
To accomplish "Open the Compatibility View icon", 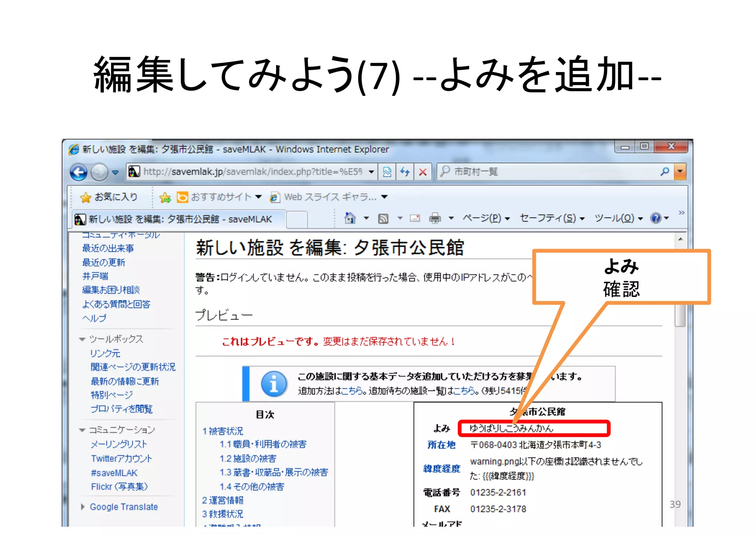I will pyautogui.click(x=387, y=172).
